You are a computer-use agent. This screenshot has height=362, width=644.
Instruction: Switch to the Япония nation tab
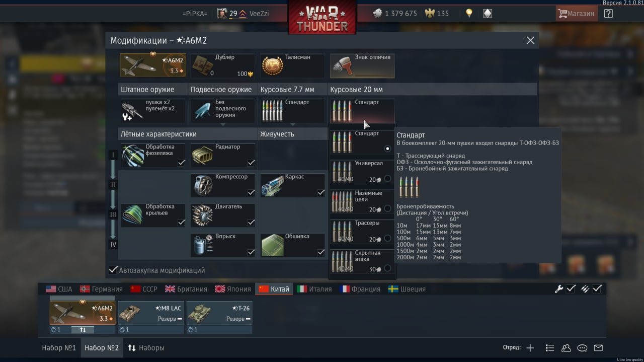232,289
